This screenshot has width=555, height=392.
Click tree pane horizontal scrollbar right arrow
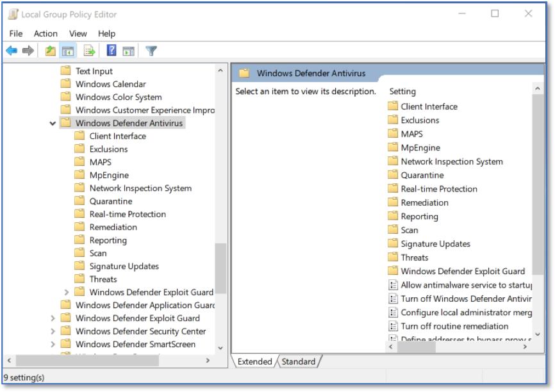208,361
